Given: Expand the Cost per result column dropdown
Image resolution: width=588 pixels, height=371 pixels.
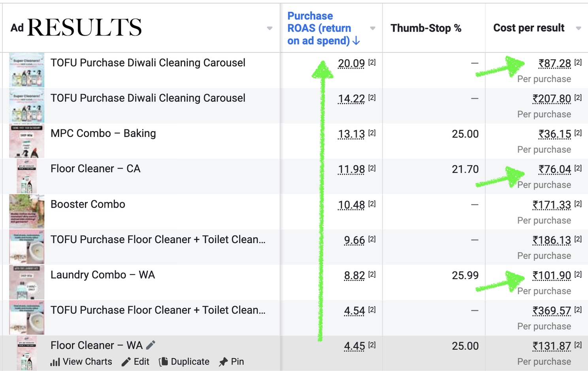Looking at the screenshot, I should coord(579,28).
